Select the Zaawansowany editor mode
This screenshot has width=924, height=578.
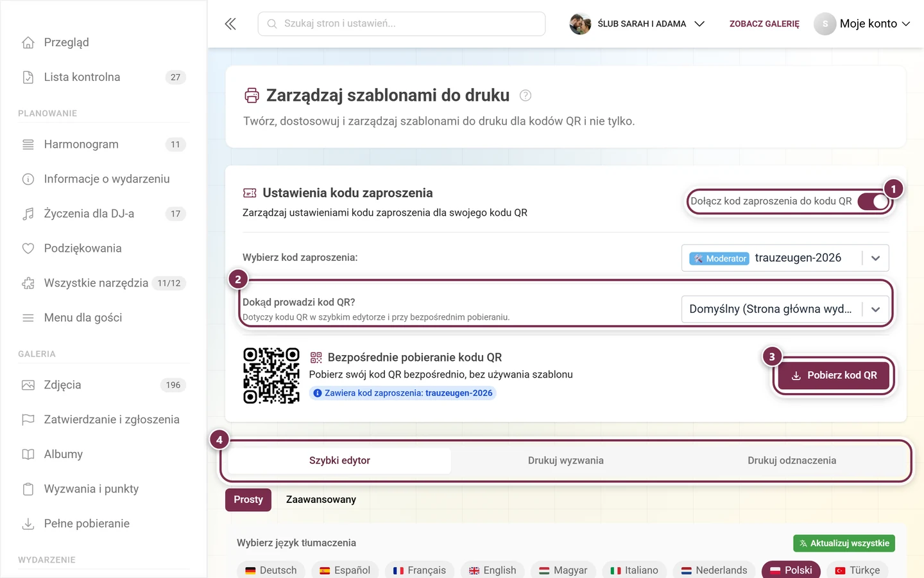321,500
